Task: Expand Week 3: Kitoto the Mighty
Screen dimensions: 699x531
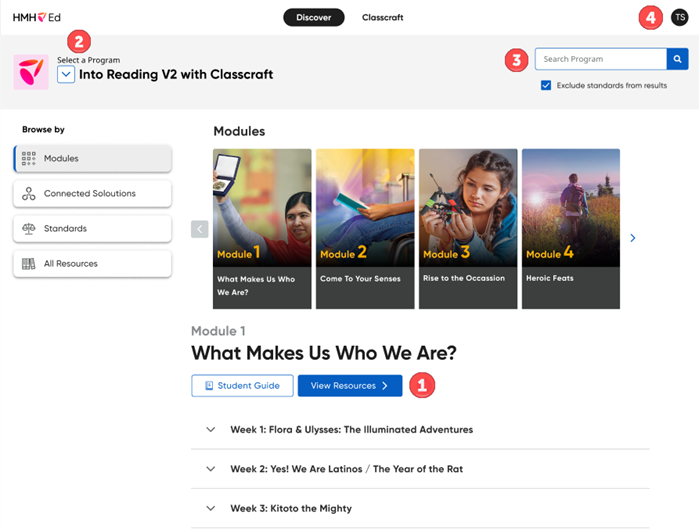Action: [x=211, y=508]
